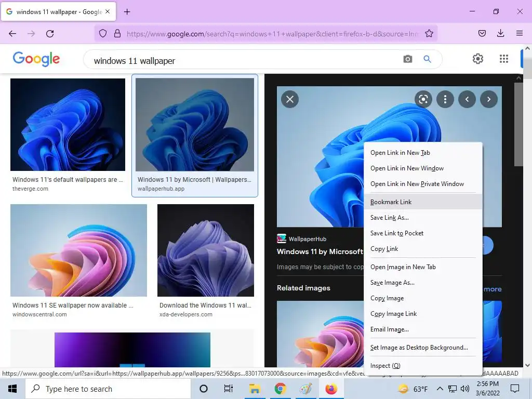Open Task View on the taskbar
Viewport: 532px width, 399px height.
tap(229, 389)
